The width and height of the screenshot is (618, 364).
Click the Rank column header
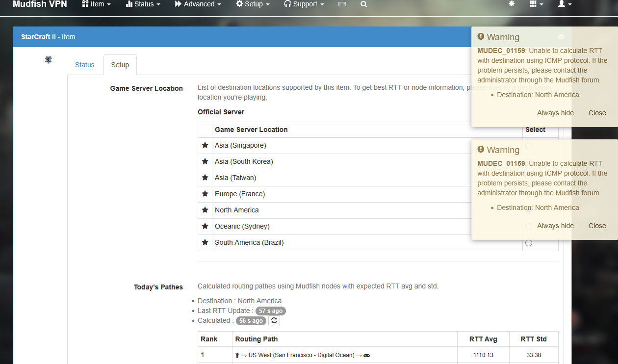pos(209,339)
